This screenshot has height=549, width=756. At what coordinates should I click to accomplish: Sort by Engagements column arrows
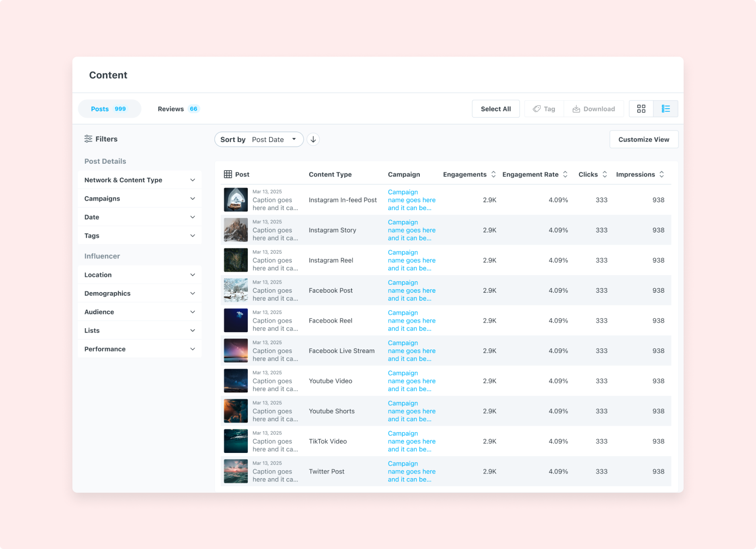coord(493,174)
